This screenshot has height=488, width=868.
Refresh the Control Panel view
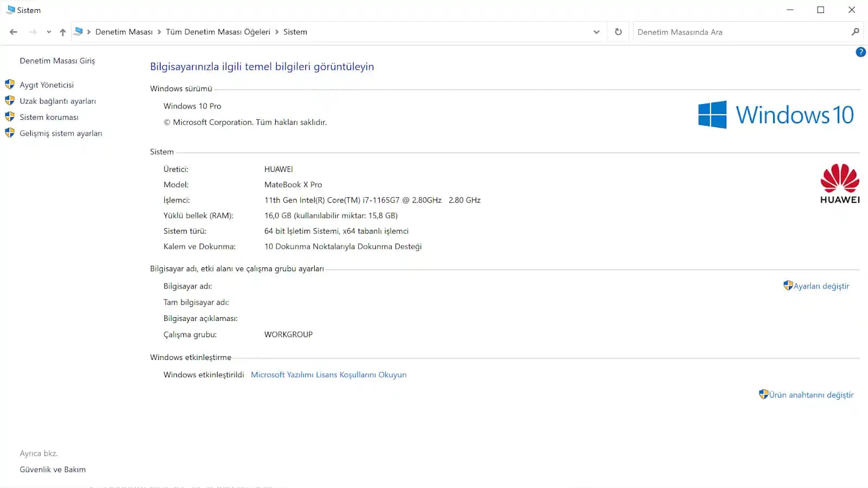click(618, 32)
